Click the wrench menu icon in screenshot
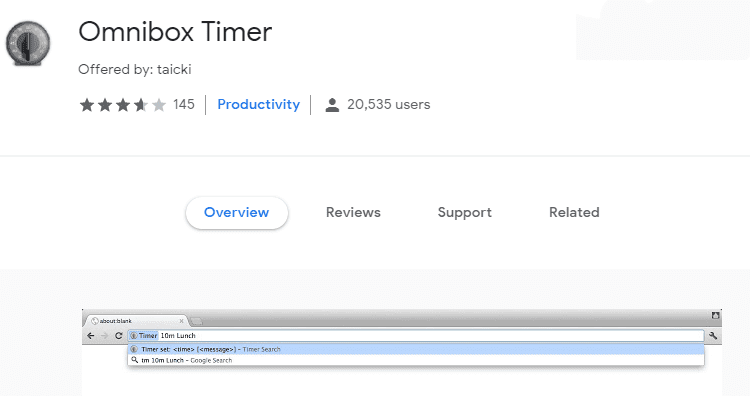This screenshot has width=750, height=396. pos(713,336)
